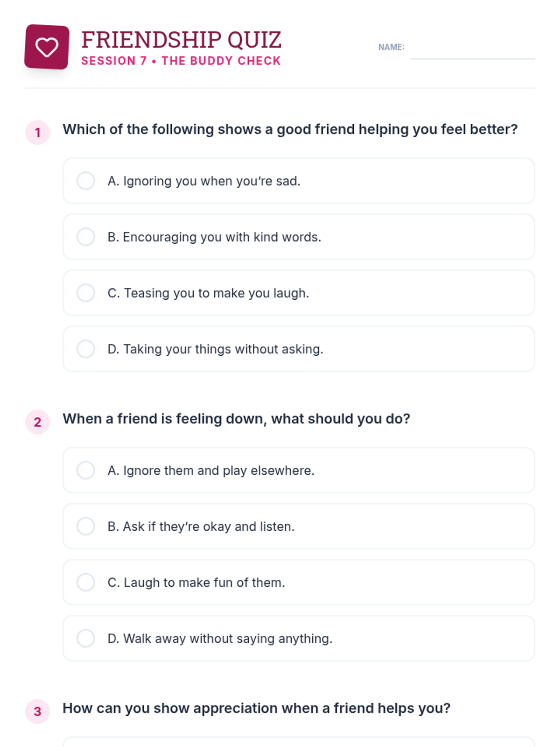
Task: Choose "Encouraging you with kind words" radio
Action: [86, 237]
